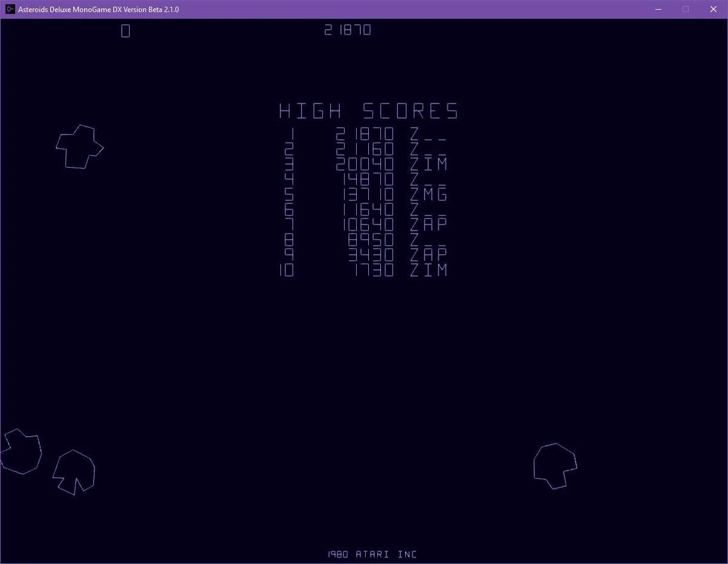Click the high score 21870 at top center
This screenshot has width=728, height=564.
pos(348,30)
